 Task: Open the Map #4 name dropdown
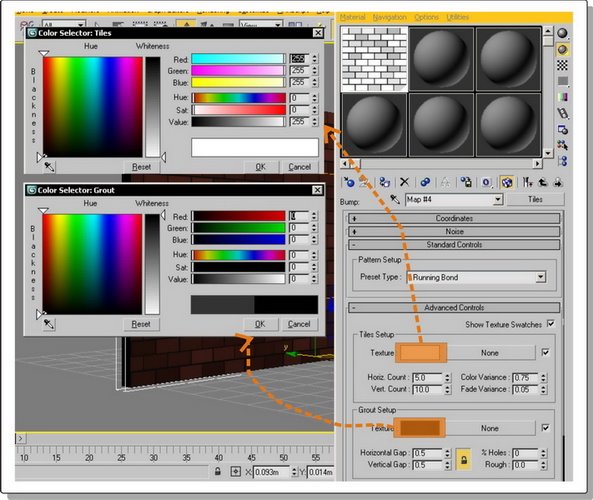(498, 199)
